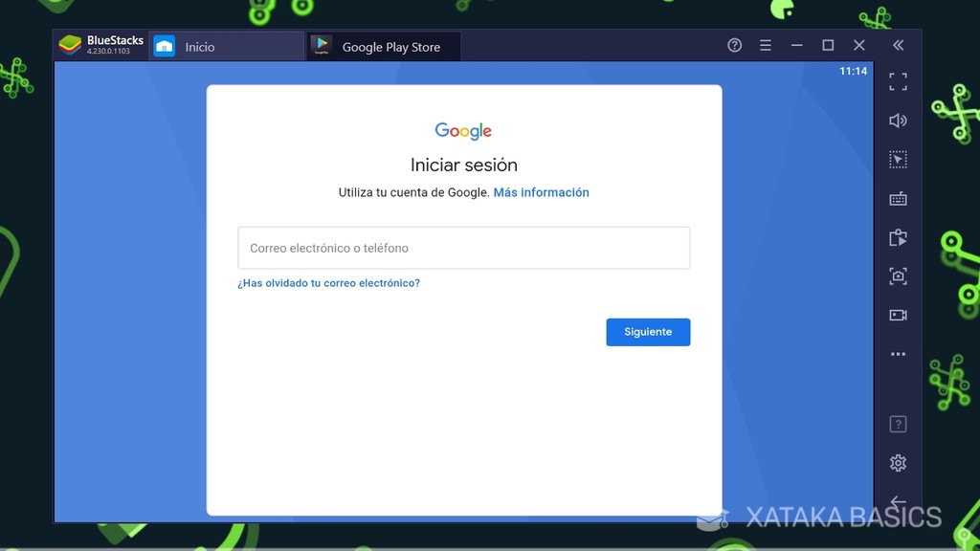Viewport: 980px width, 551px height.
Task: Open the virtual keyboard controls icon
Action: click(x=898, y=198)
